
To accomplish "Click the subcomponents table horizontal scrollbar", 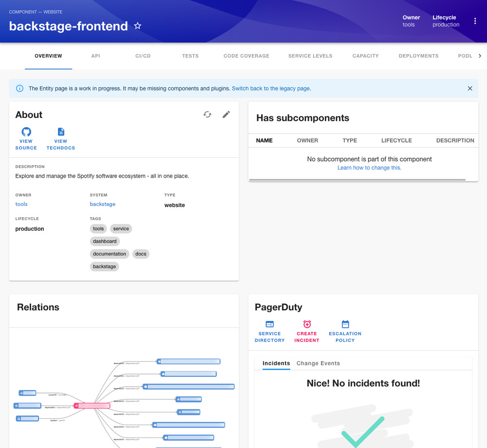I will coord(357,180).
